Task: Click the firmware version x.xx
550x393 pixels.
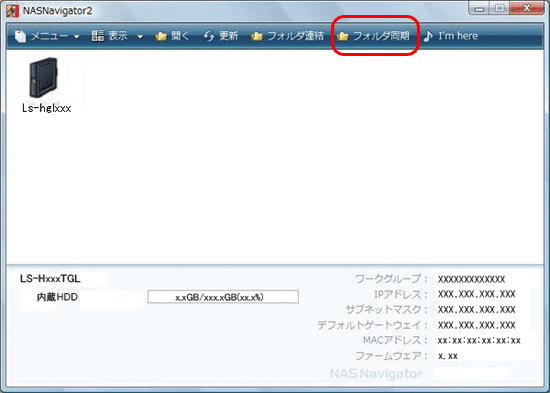Action: click(448, 356)
